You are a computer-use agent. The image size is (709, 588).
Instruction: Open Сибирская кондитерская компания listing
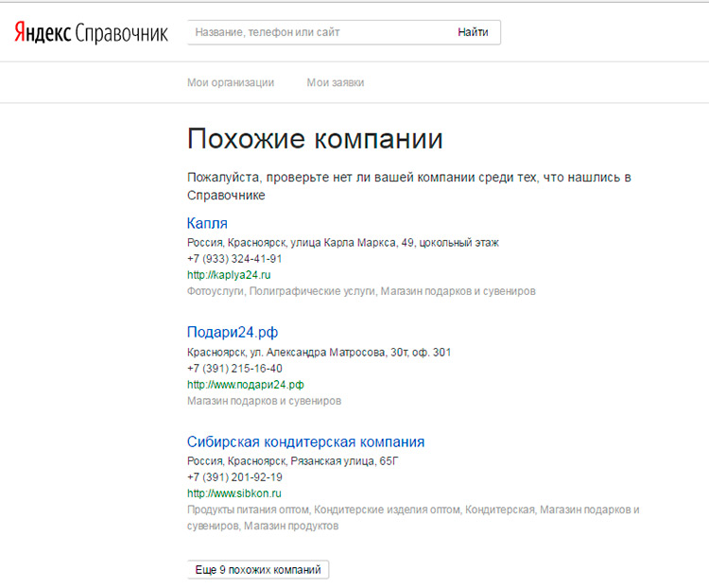pos(305,441)
